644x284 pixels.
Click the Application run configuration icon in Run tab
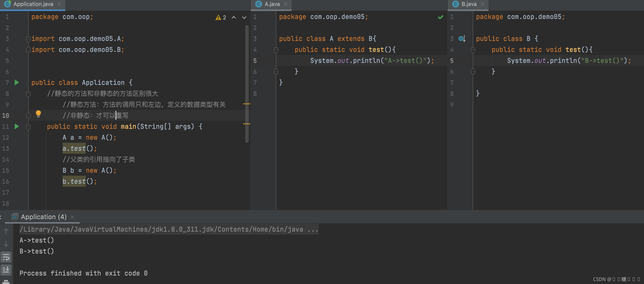click(15, 216)
